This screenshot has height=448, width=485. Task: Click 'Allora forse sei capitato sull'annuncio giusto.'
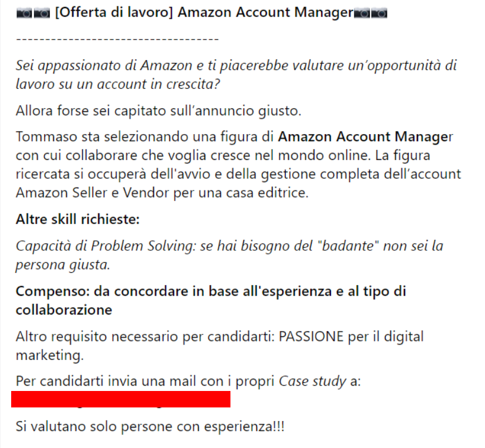pyautogui.click(x=158, y=111)
